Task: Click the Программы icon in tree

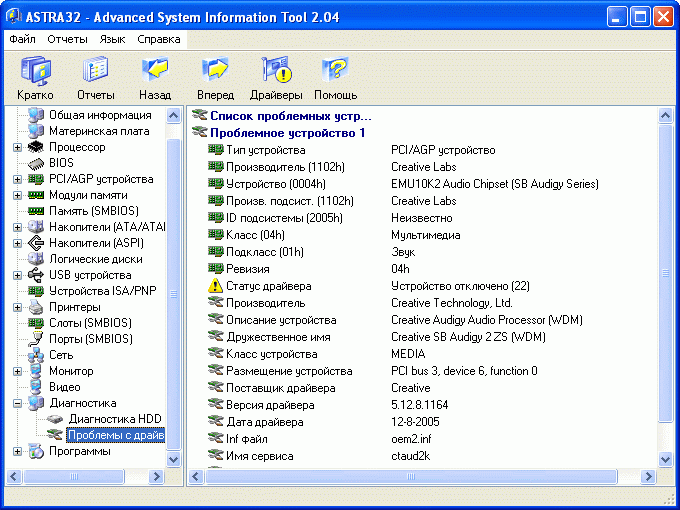Action: [36, 451]
